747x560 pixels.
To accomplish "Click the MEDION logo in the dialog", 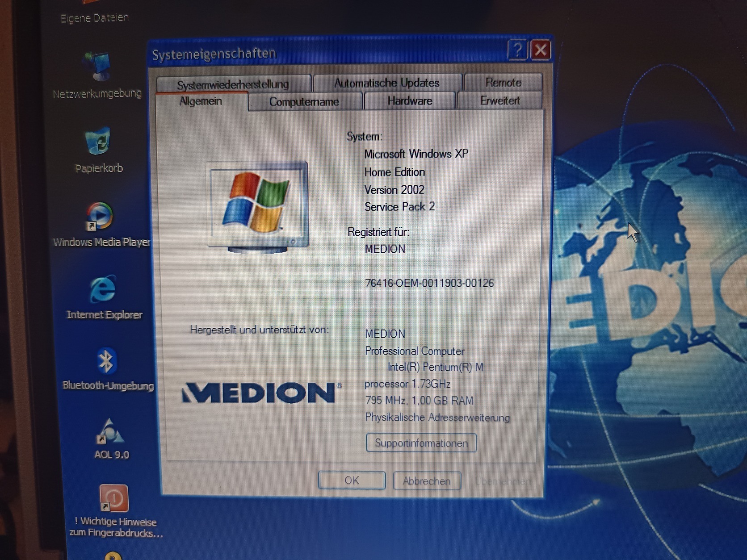I will pyautogui.click(x=262, y=393).
